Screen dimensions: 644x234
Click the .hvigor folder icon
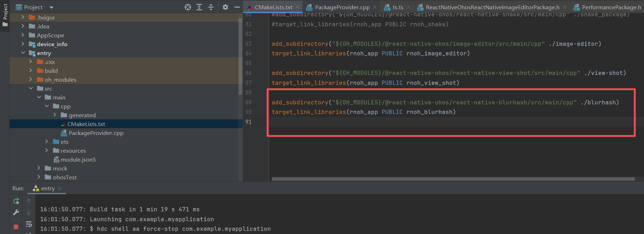tap(32, 17)
